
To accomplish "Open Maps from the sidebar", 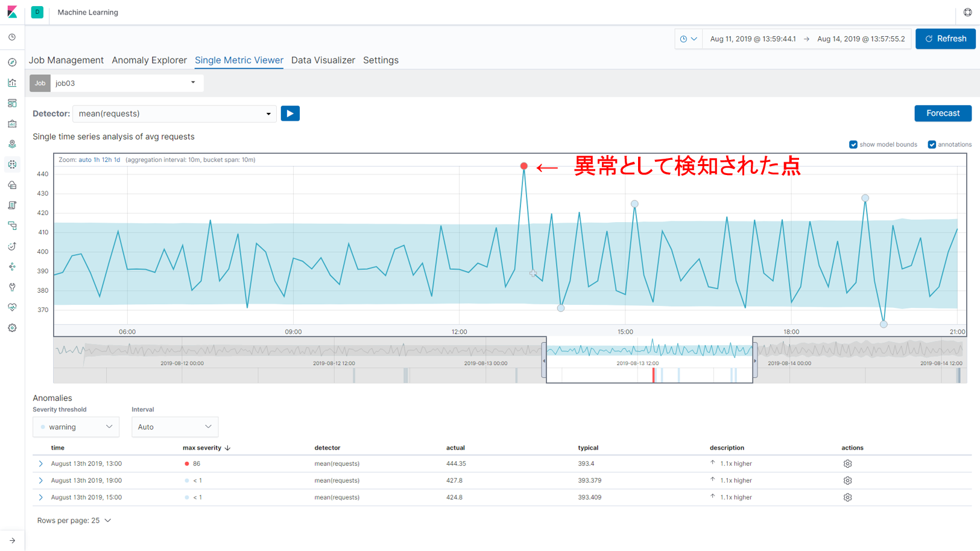I will click(x=12, y=144).
